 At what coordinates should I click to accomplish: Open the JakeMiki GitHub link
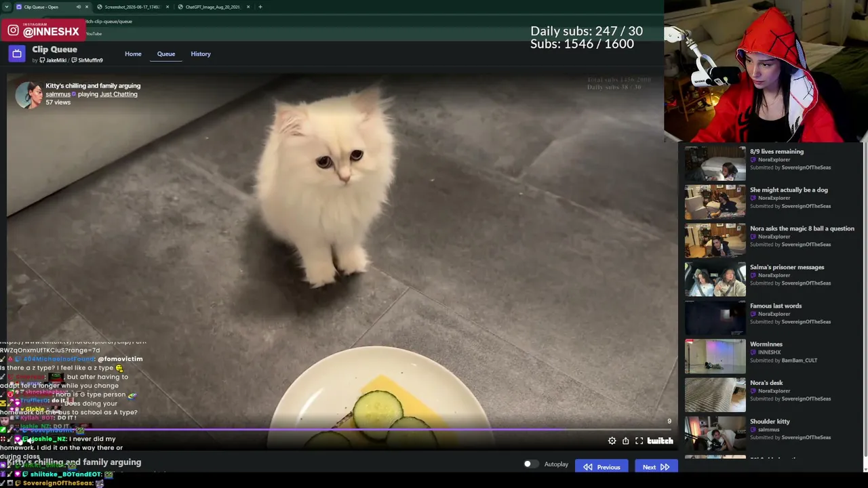click(x=53, y=60)
